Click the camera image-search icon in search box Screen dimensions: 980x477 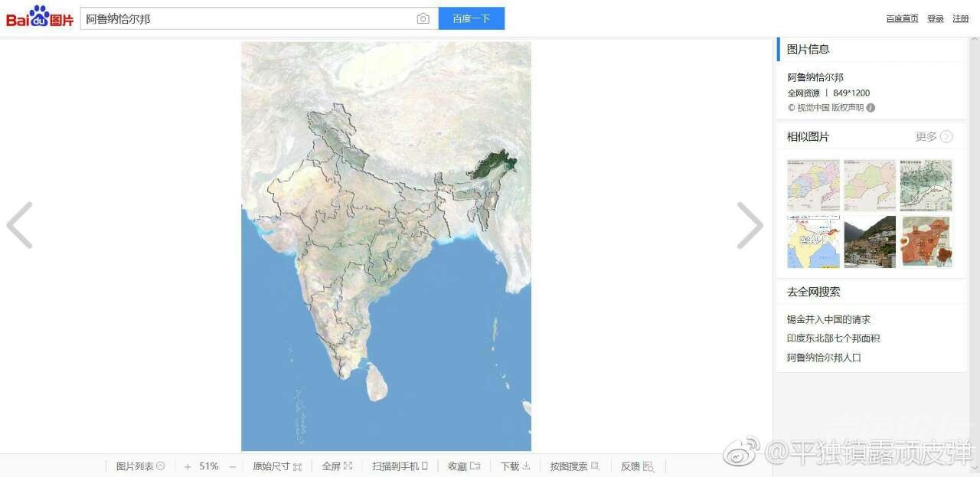pos(423,19)
